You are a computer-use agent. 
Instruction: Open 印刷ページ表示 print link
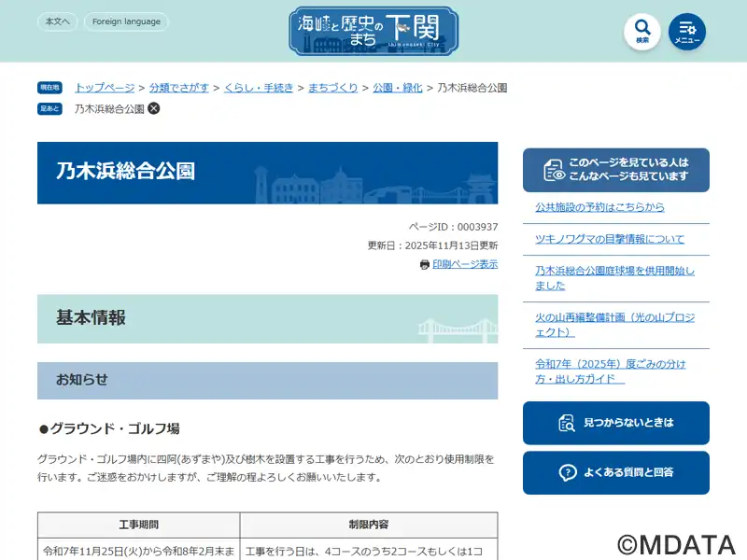coord(465,265)
